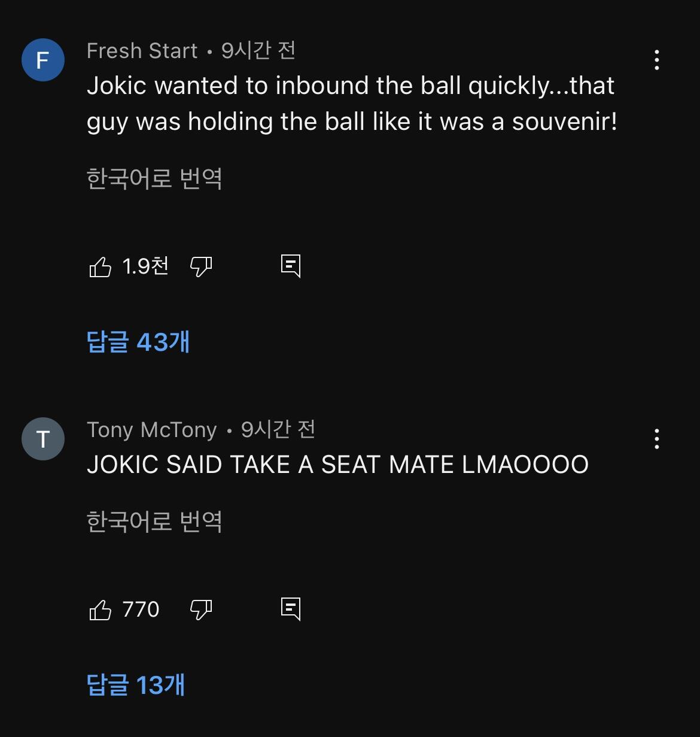The width and height of the screenshot is (700, 737).
Task: Translate Tony McTony's comment to Korean
Action: point(154,521)
